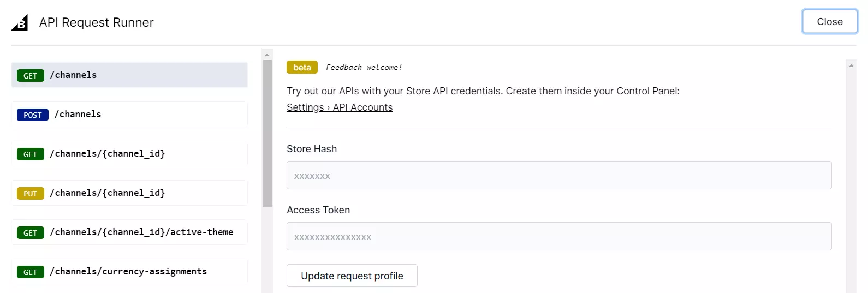
Task: Open the GET /channels/{channel_id} endpoint
Action: 129,154
